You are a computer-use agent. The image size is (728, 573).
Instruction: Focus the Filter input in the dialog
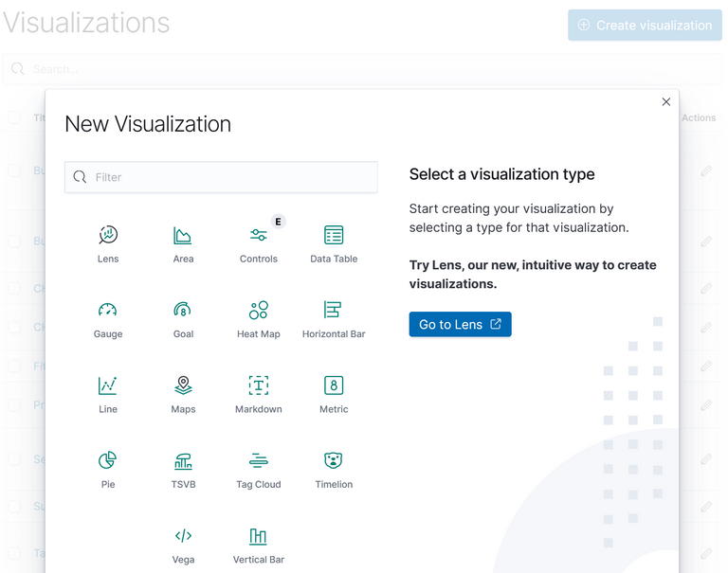pyautogui.click(x=221, y=177)
